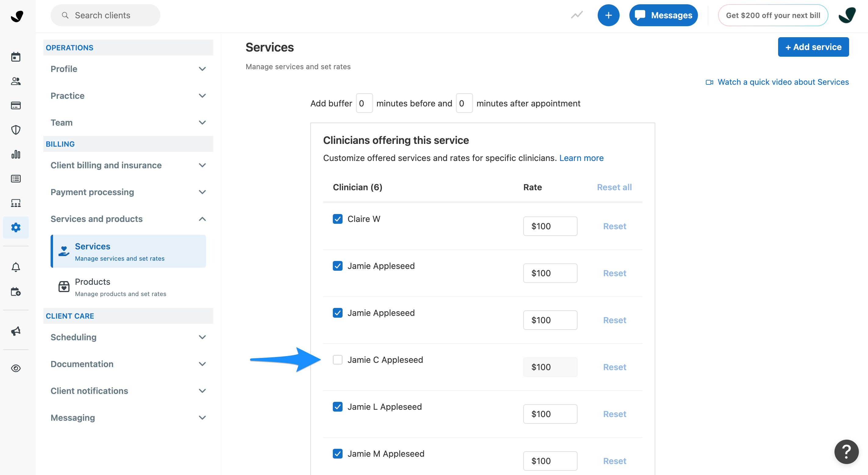
Task: Uncheck the Claire W clinician checkbox
Action: click(338, 219)
